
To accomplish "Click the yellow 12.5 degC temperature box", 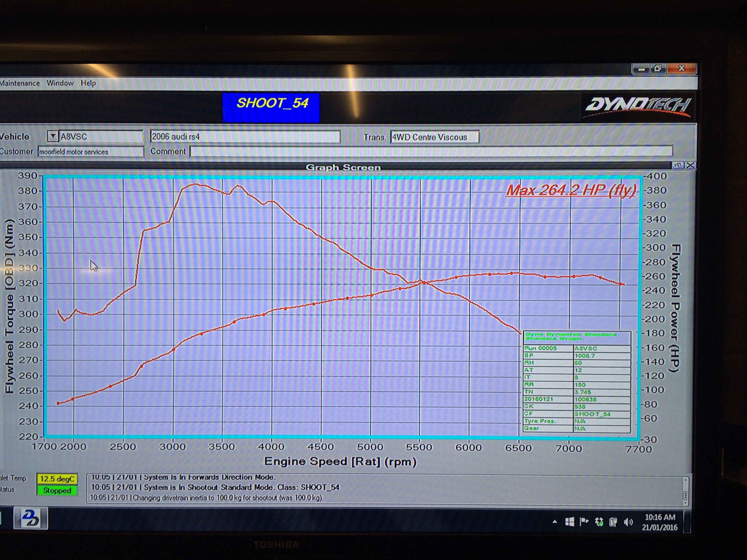I will coord(57,479).
